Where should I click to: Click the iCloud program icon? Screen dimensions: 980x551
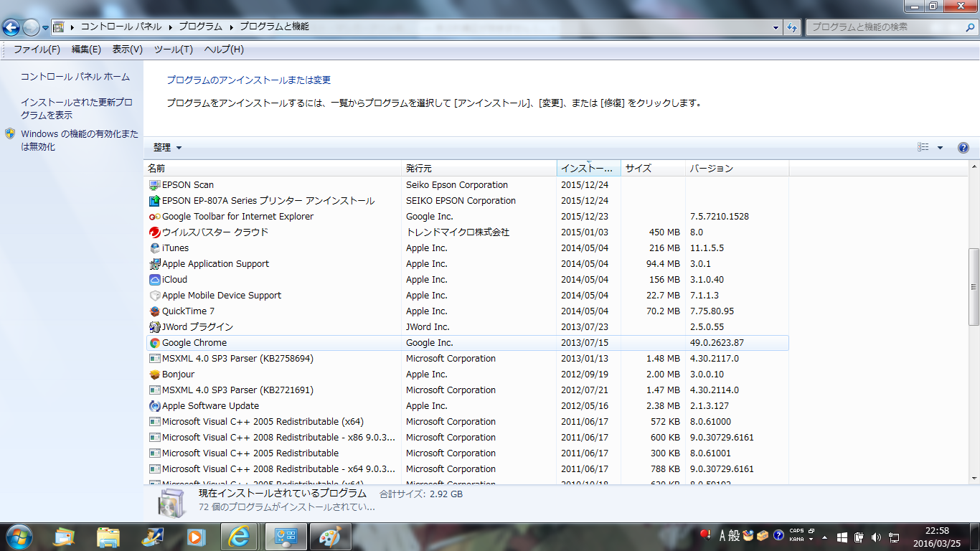click(x=155, y=280)
